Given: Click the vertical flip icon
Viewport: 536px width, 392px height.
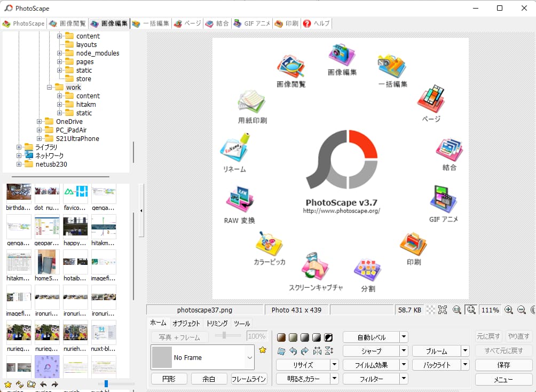Looking at the screenshot, I should (x=329, y=351).
